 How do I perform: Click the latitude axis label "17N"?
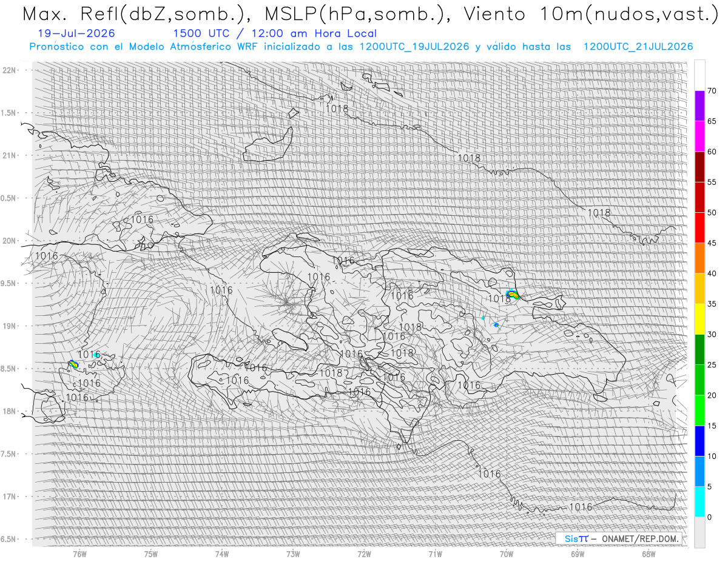tap(10, 497)
